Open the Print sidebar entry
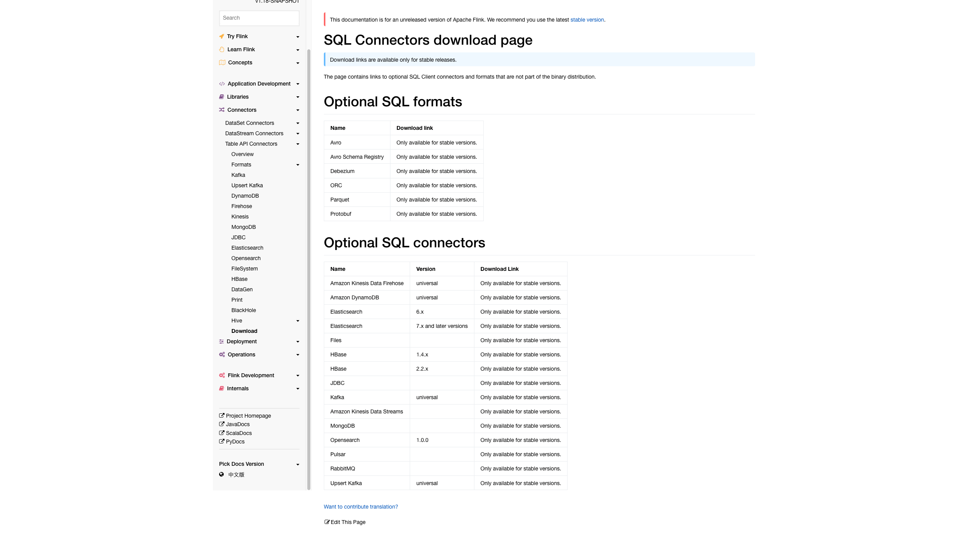 click(237, 300)
